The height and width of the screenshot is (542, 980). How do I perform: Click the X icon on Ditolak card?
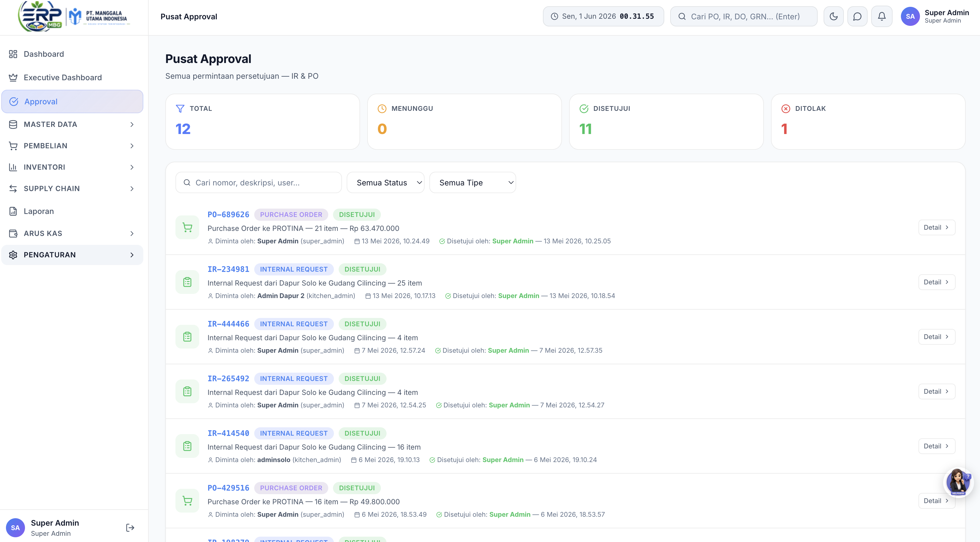tap(786, 109)
